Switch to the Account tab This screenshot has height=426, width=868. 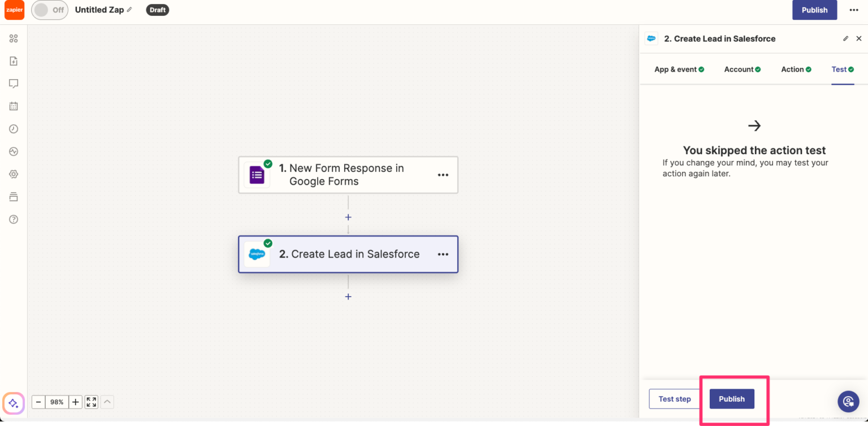pos(742,69)
